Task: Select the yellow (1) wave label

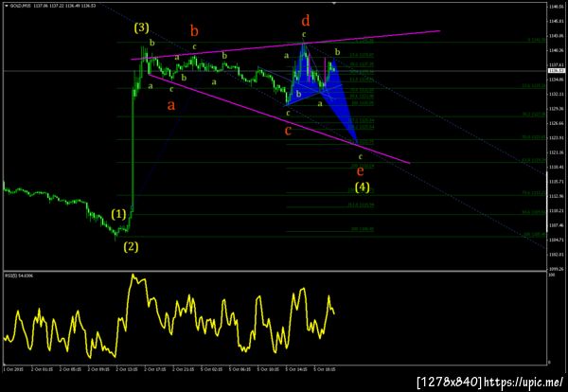Action: click(118, 215)
